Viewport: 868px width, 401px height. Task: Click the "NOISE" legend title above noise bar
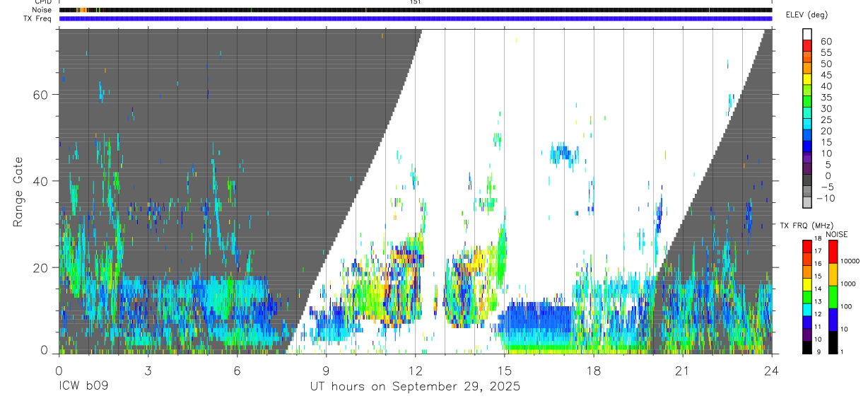coord(836,234)
